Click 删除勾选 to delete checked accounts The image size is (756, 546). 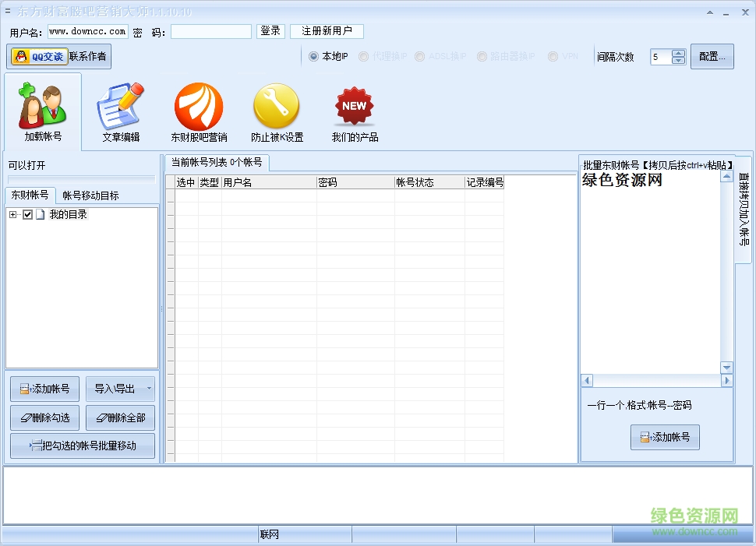tap(43, 417)
